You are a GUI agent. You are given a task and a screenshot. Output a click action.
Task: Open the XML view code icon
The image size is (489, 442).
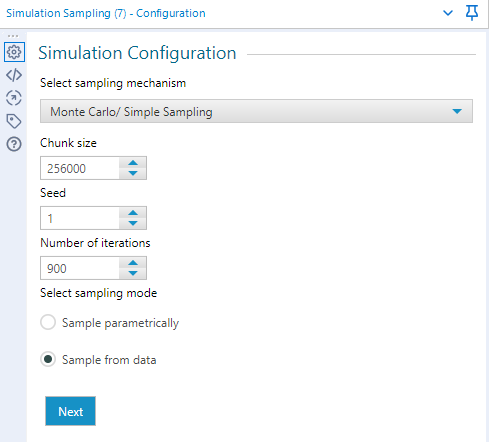tap(14, 75)
